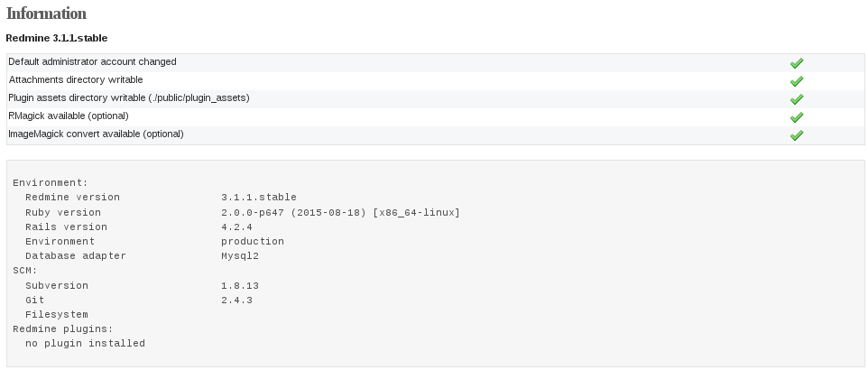Click the Subversion version 1.8.13
Image resolution: width=868 pixels, height=370 pixels.
(240, 286)
